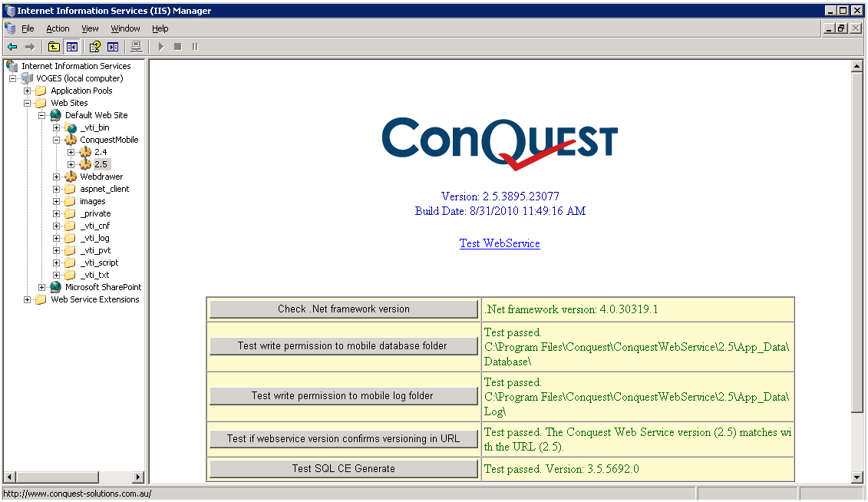Select the 2.4 application gear icon
868x502 pixels.
tap(84, 152)
